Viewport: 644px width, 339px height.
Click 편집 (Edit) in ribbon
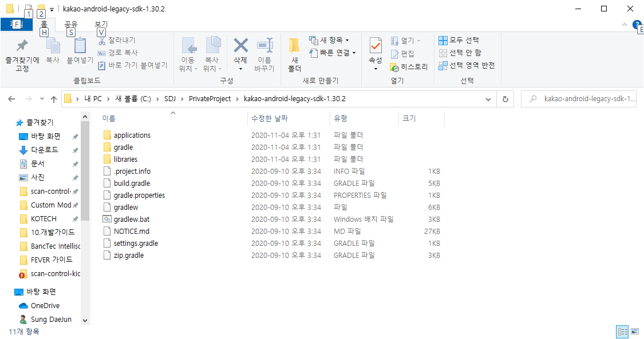(402, 54)
